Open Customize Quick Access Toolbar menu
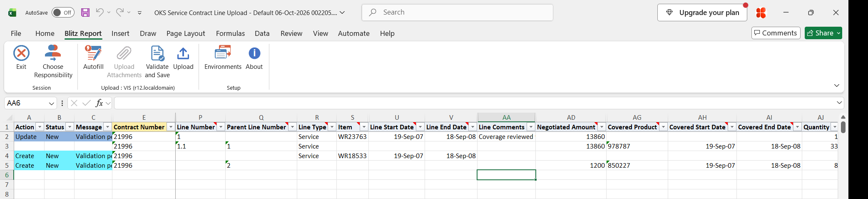The image size is (868, 199). point(139,13)
